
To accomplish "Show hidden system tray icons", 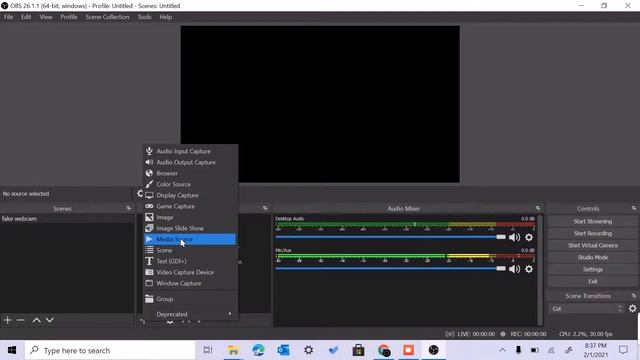I will (x=502, y=350).
